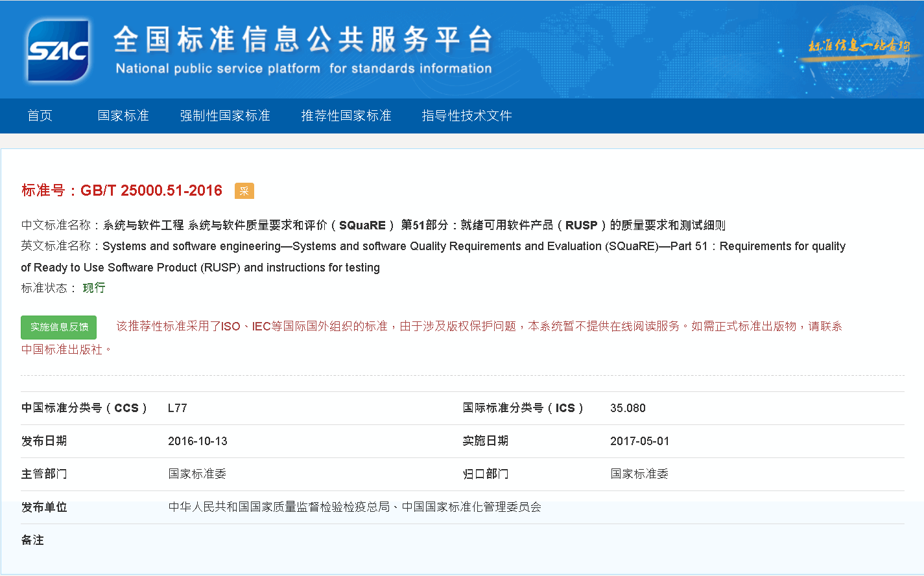The width and height of the screenshot is (924, 576).
Task: Open 指导性技术文件 navigation item
Action: point(467,116)
